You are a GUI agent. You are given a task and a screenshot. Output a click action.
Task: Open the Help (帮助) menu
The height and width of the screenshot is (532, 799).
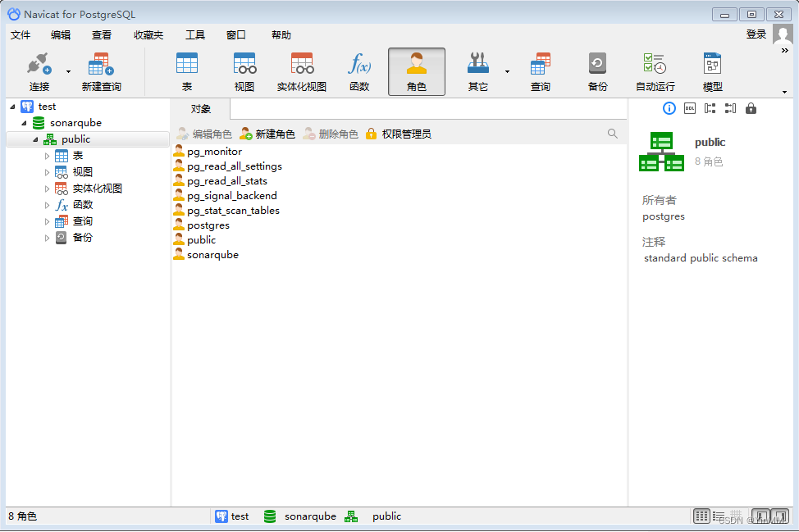(x=281, y=34)
